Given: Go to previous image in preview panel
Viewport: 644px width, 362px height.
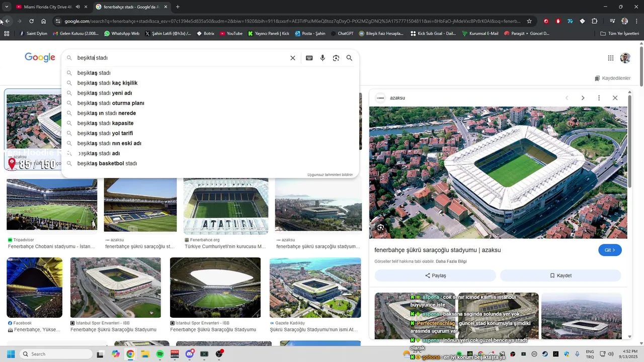Looking at the screenshot, I should tap(567, 98).
